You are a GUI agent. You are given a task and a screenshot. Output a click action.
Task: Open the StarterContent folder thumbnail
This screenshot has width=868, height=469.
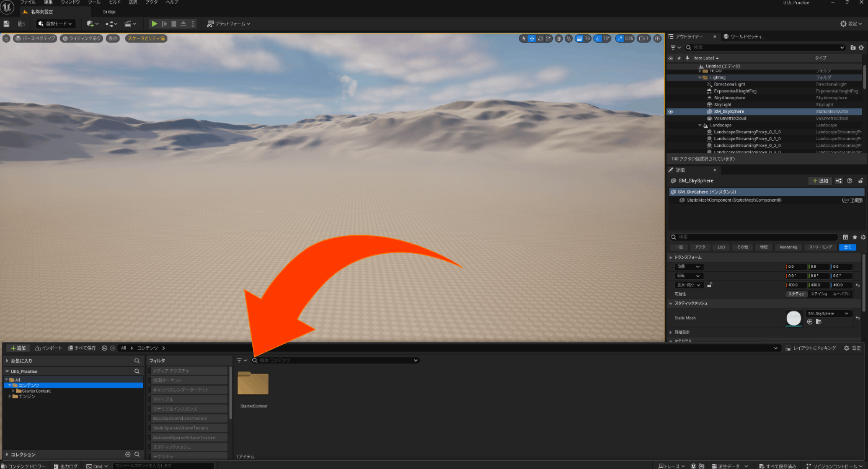point(253,384)
